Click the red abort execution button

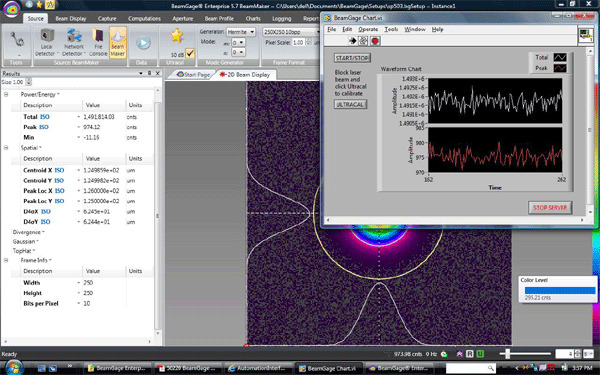click(x=375, y=41)
